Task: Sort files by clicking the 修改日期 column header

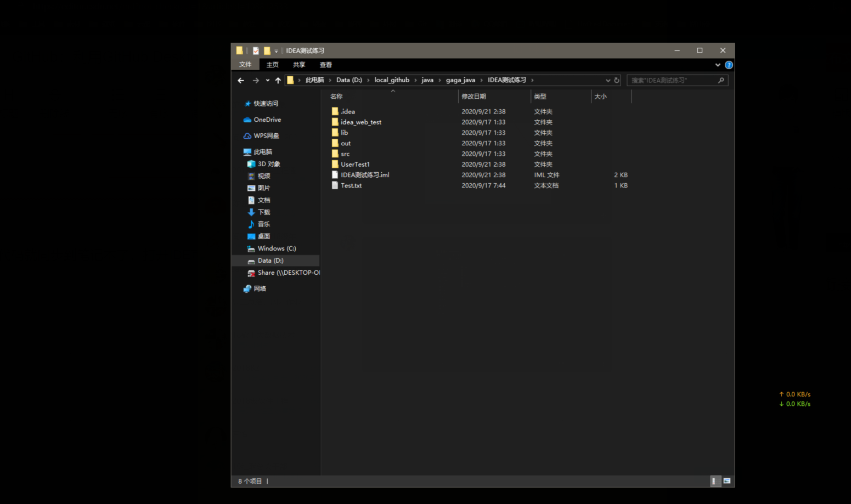Action: 474,96
